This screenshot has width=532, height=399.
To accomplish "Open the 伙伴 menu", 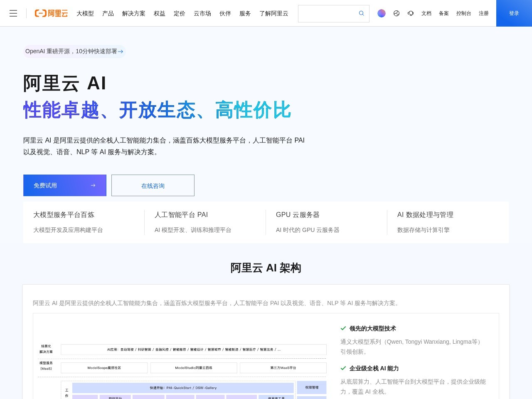I will pos(225,13).
